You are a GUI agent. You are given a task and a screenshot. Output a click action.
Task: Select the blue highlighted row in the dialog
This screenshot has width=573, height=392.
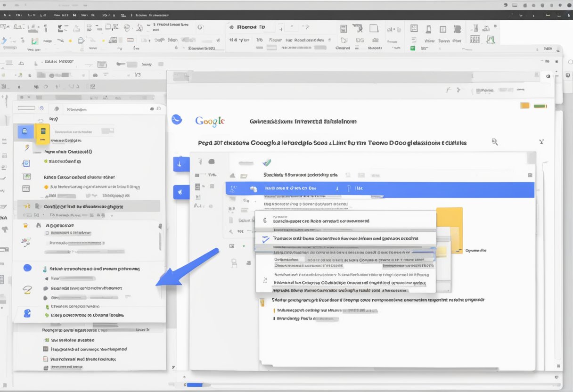pos(379,189)
